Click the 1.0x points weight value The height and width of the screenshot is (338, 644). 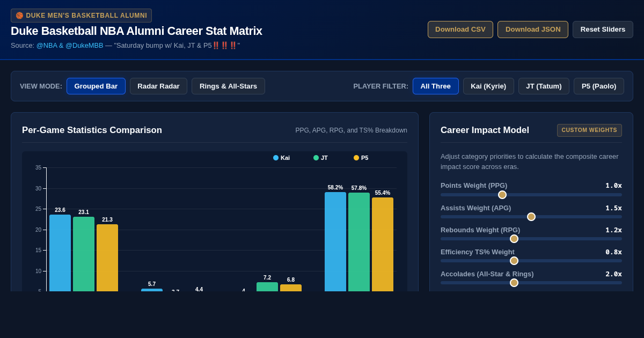point(613,186)
